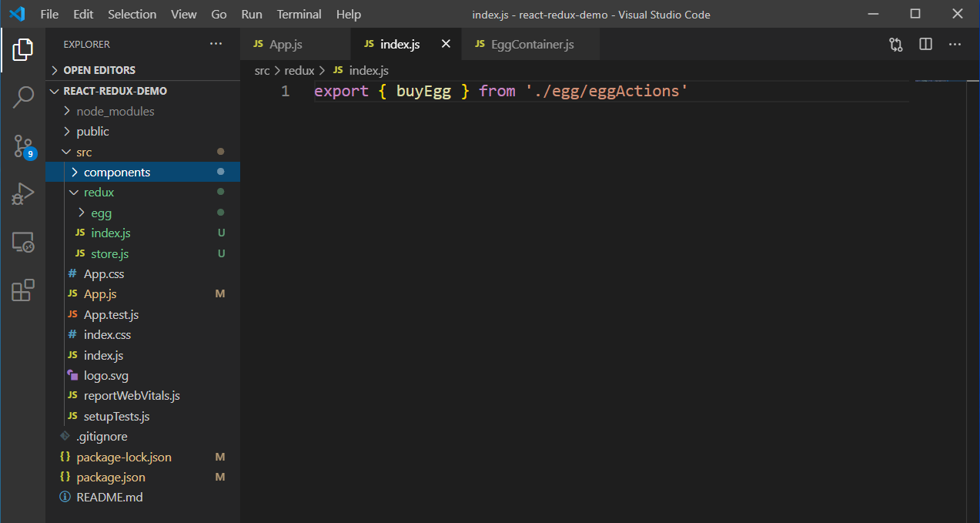Viewport: 980px width, 523px height.
Task: Click the VS Code logo icon
Action: click(x=17, y=14)
